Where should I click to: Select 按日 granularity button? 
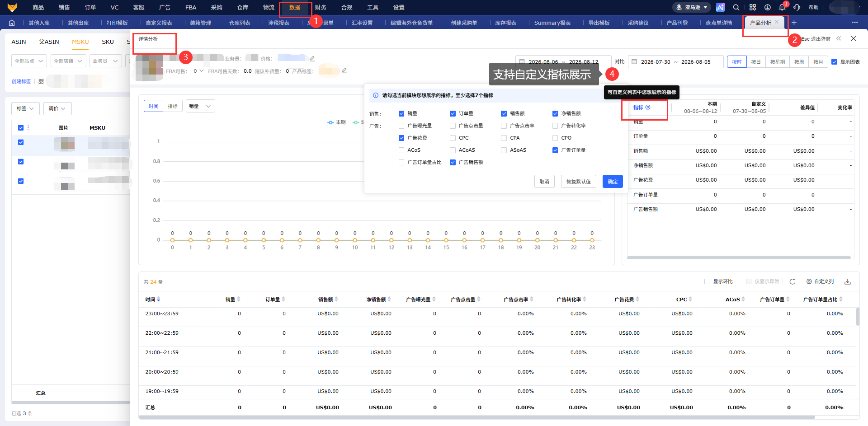(755, 62)
